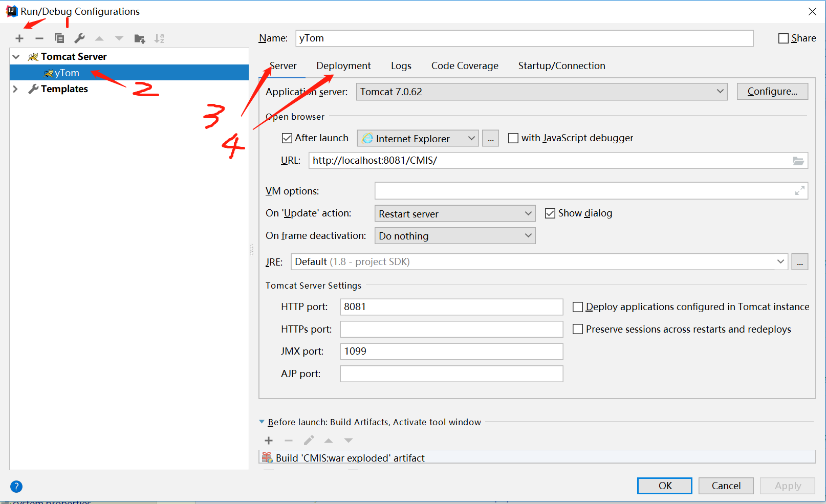This screenshot has width=826, height=504.
Task: Add a Before launch task
Action: pos(269,441)
